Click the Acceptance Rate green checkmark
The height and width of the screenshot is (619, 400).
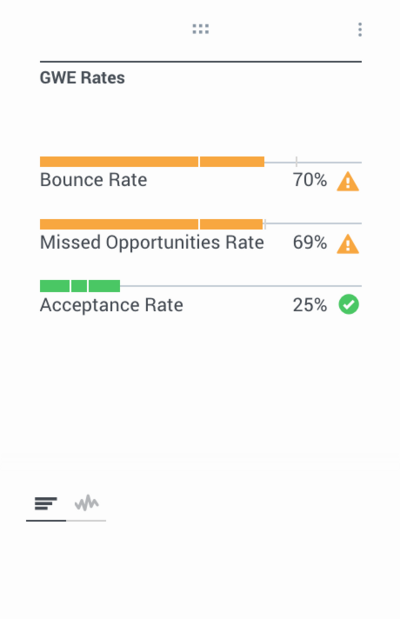(x=349, y=305)
